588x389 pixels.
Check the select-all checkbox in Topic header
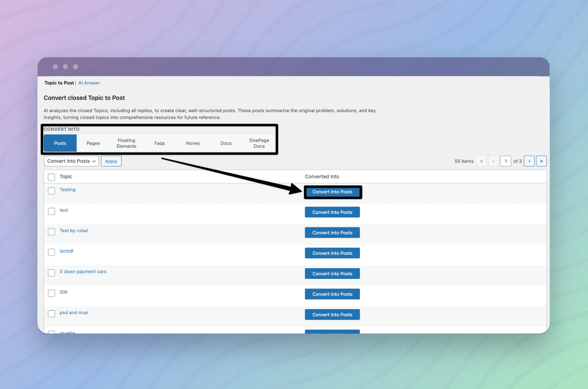[x=51, y=177]
